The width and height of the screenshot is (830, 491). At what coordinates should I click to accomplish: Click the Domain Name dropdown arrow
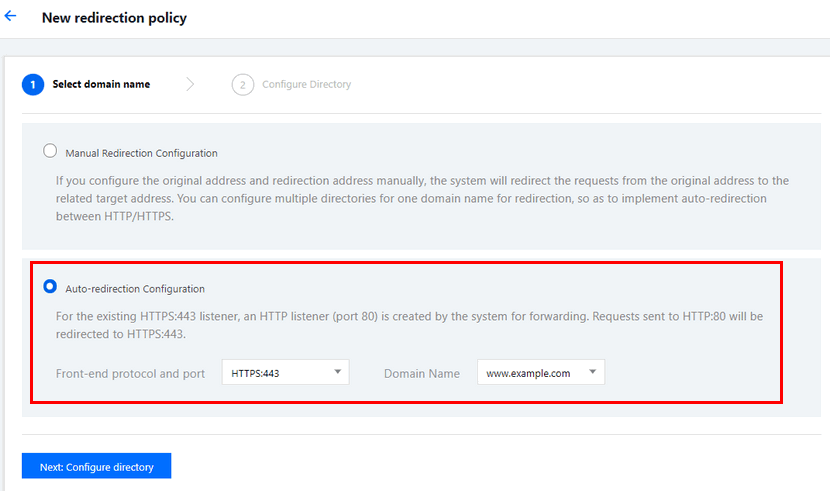pos(592,372)
